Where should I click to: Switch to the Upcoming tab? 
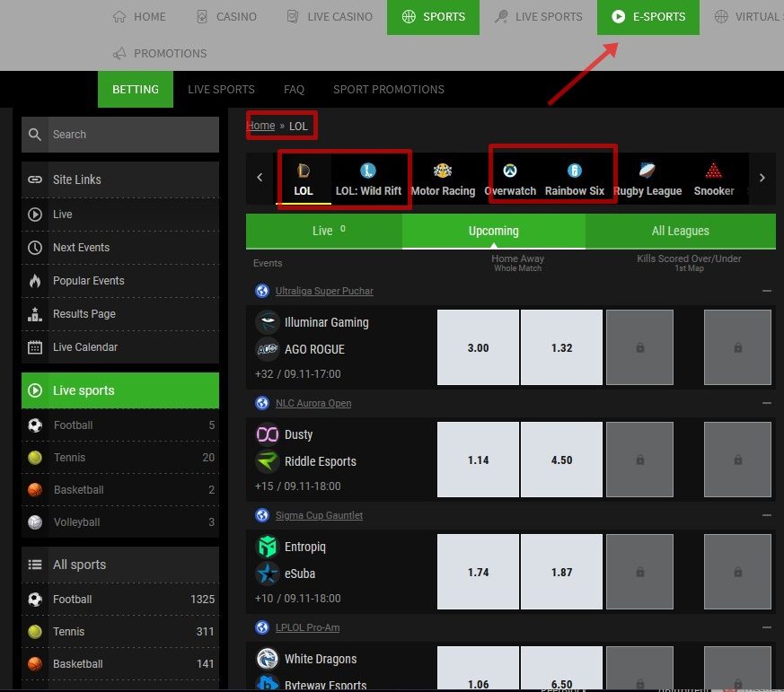click(x=494, y=232)
